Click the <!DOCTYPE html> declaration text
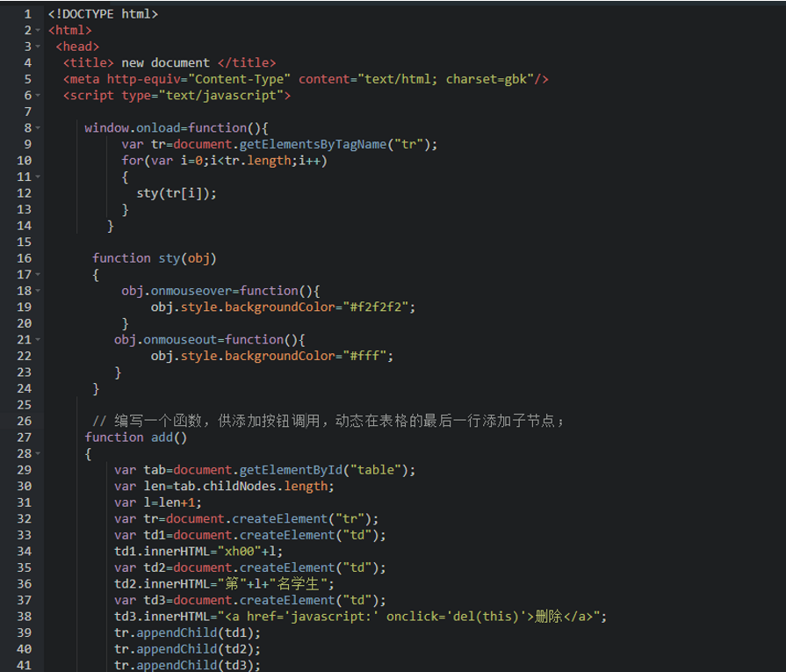 point(103,14)
